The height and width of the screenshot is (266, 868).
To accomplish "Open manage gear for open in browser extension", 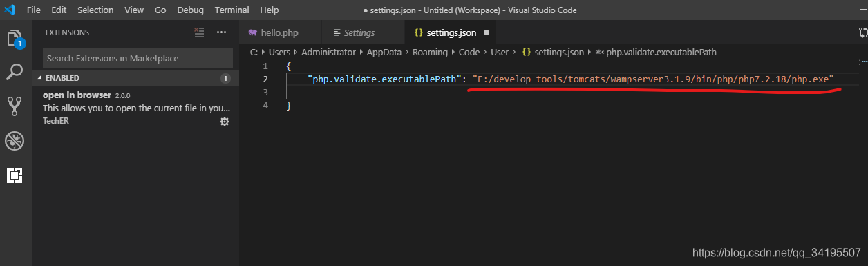I will (224, 122).
